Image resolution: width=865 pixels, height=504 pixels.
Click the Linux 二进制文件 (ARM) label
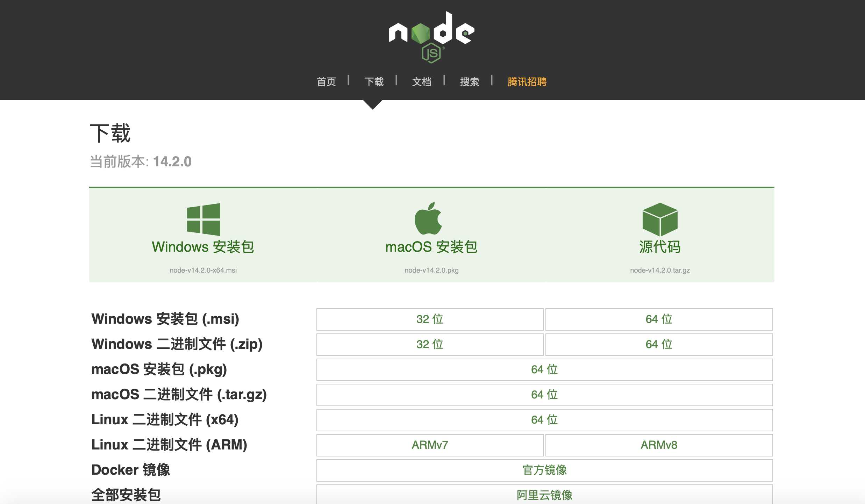pos(169,445)
